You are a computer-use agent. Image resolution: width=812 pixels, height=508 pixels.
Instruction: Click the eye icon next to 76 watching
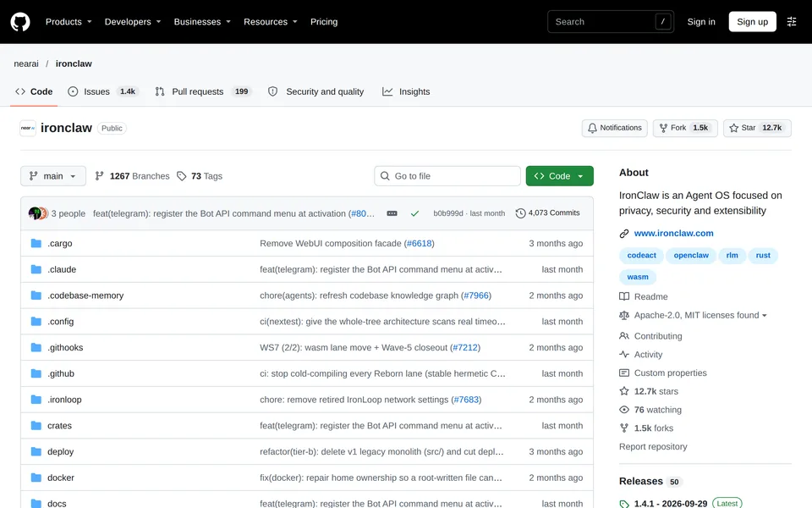coord(624,410)
